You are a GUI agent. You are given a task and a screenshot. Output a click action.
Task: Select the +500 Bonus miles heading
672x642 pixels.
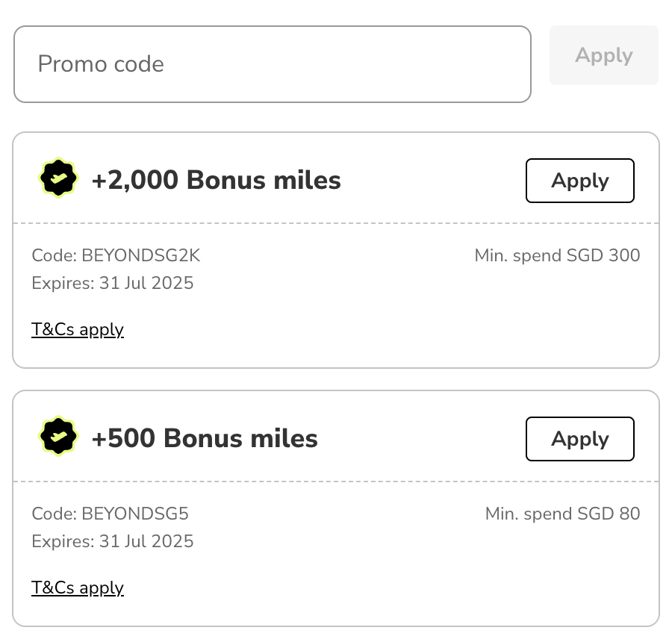point(205,438)
